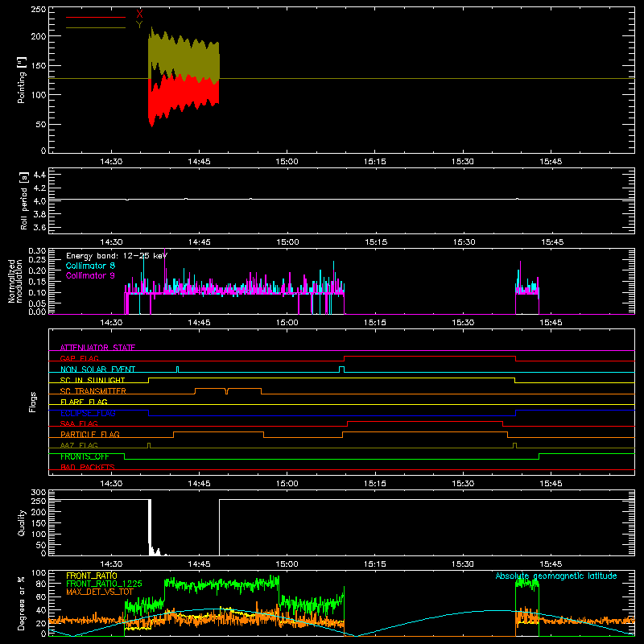644x644 pixels.
Task: Click the ECLIPSE_FLAG label
Action: pos(88,413)
